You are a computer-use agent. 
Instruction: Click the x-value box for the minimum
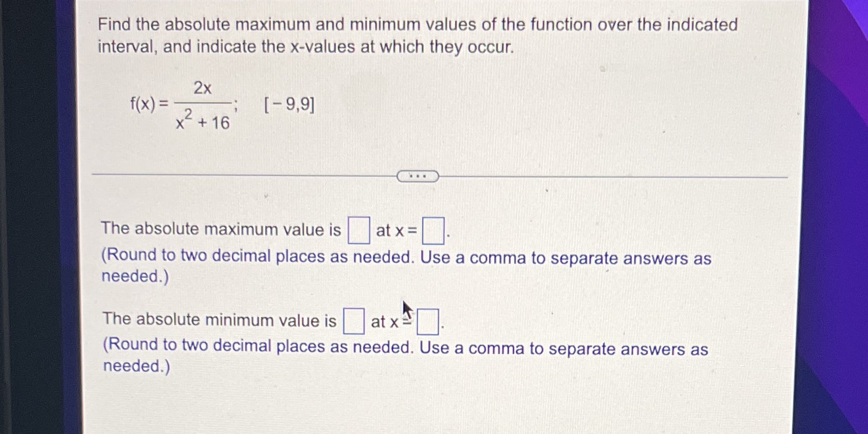(x=428, y=321)
